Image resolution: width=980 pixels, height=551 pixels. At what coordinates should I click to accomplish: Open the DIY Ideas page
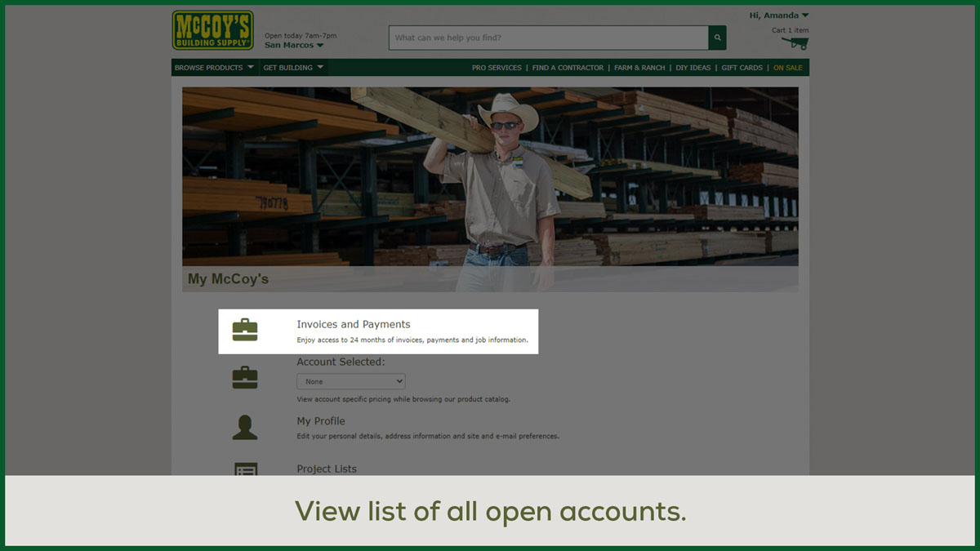(x=693, y=68)
